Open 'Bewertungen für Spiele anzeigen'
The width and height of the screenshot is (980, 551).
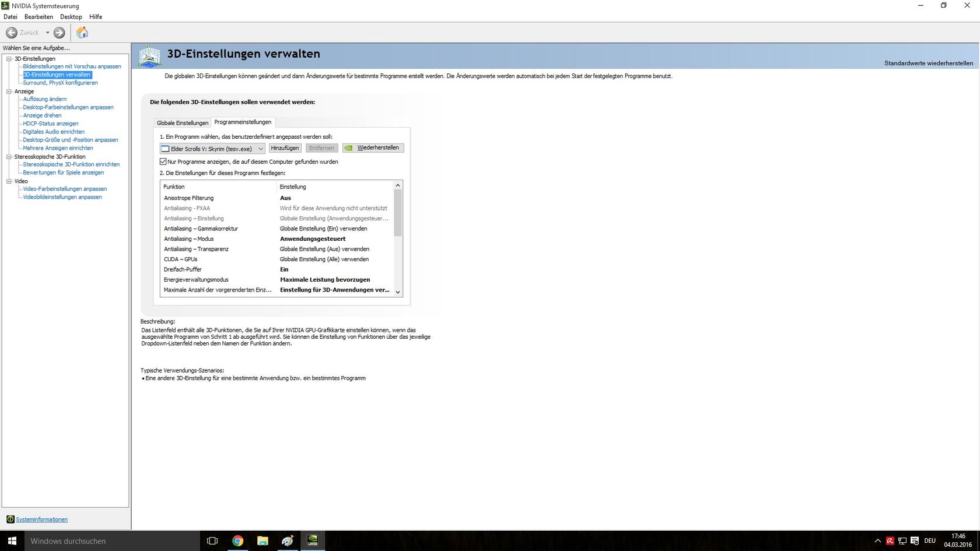64,173
